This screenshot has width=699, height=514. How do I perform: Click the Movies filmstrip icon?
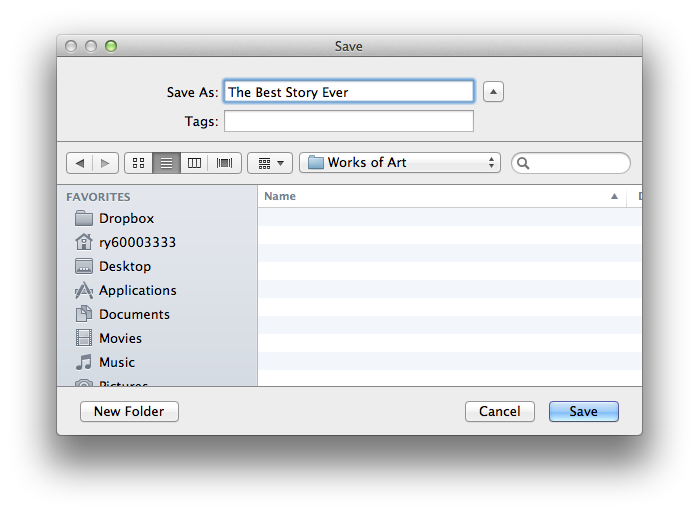(84, 338)
